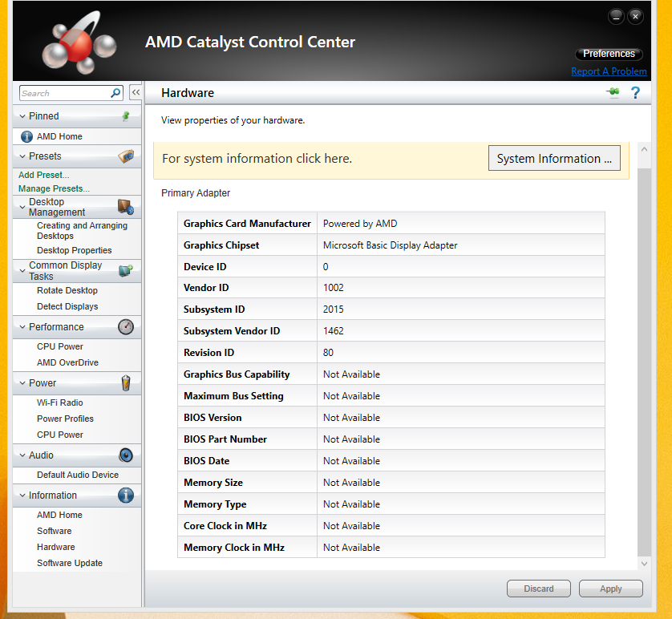
Task: Open the Software information page
Action: click(55, 531)
